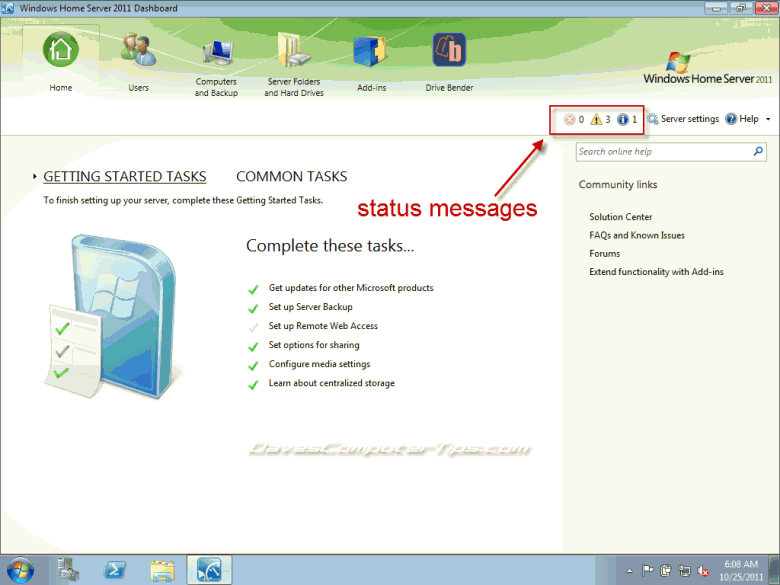The height and width of the screenshot is (585, 780).
Task: Open Learn about centralized storage task
Action: coord(331,383)
